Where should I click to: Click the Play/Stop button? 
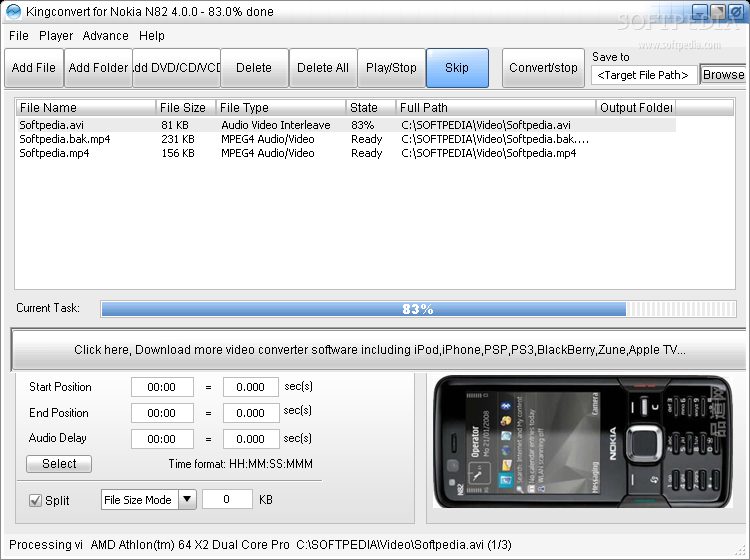(x=391, y=68)
